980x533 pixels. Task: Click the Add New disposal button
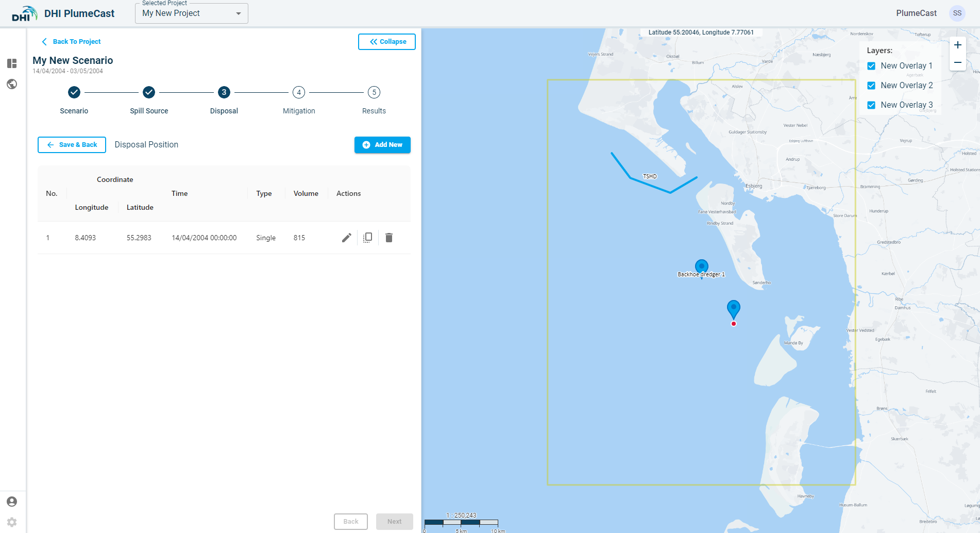(382, 145)
